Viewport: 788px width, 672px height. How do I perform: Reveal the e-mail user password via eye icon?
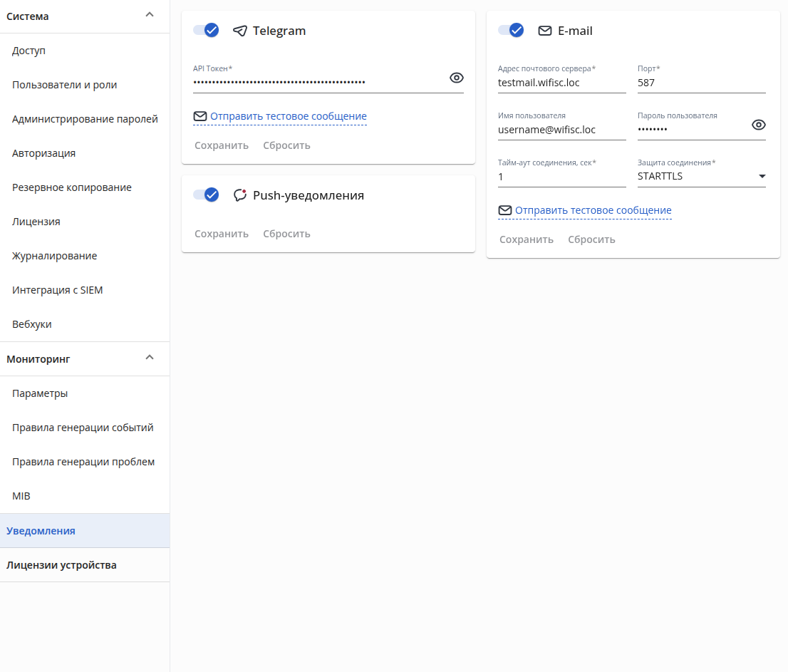pyautogui.click(x=758, y=125)
